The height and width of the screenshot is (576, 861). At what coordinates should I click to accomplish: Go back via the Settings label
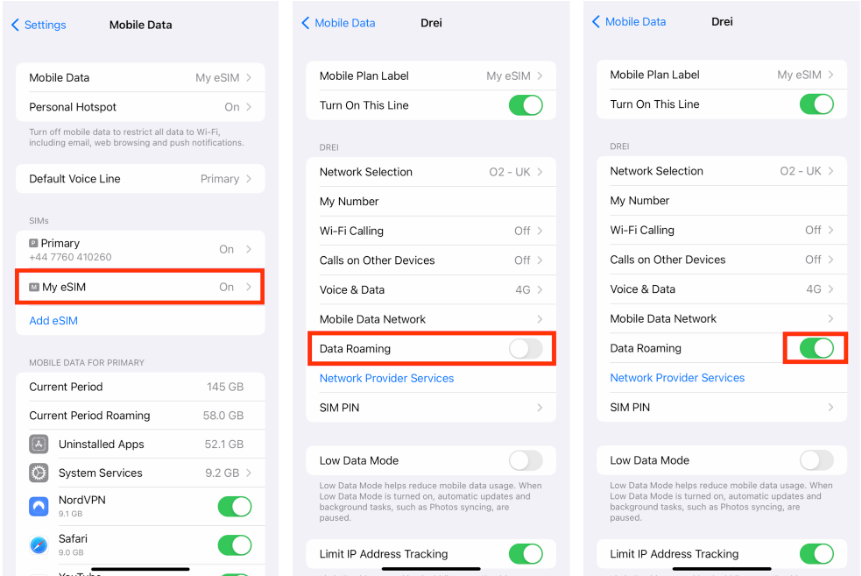coord(44,25)
